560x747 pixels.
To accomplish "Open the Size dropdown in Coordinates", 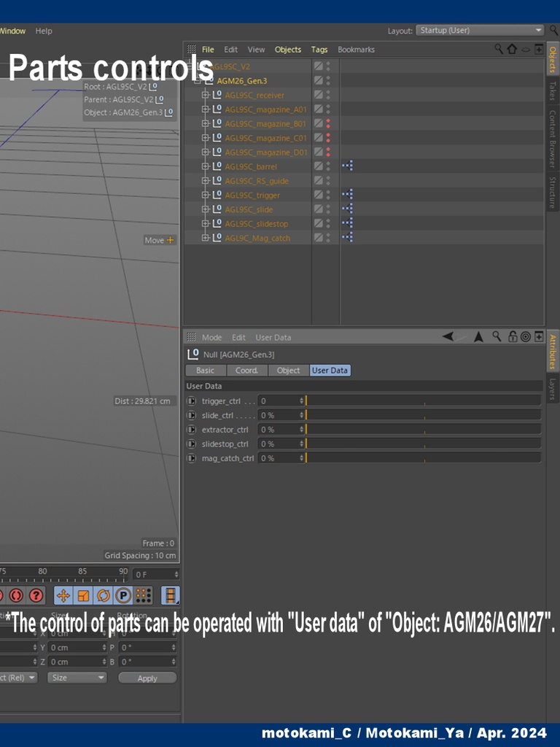I will click(x=77, y=678).
